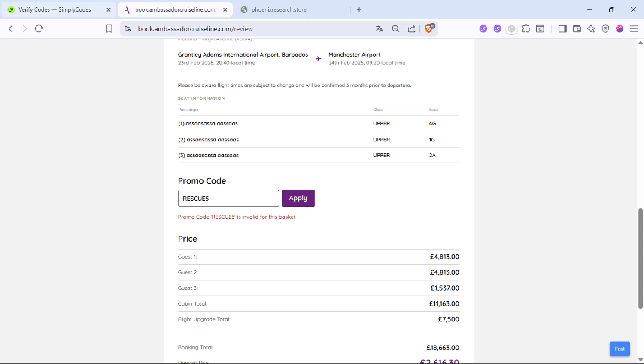644x364 pixels.
Task: Minimize the browser window
Action: (x=590, y=9)
